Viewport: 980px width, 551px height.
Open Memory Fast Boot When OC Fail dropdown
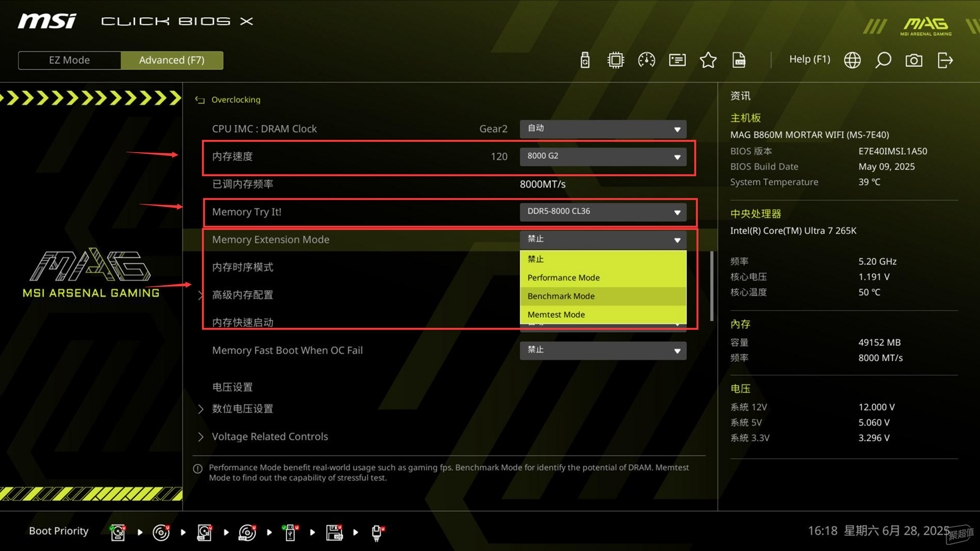point(603,350)
